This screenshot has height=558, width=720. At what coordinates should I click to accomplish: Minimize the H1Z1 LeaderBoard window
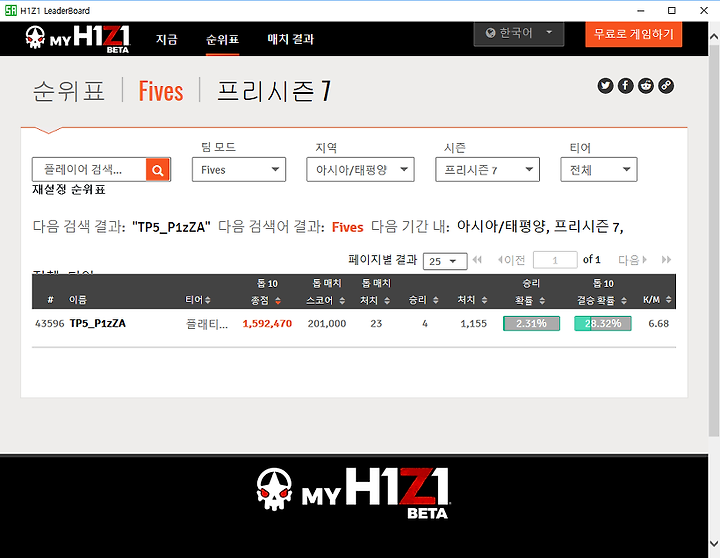(x=641, y=10)
